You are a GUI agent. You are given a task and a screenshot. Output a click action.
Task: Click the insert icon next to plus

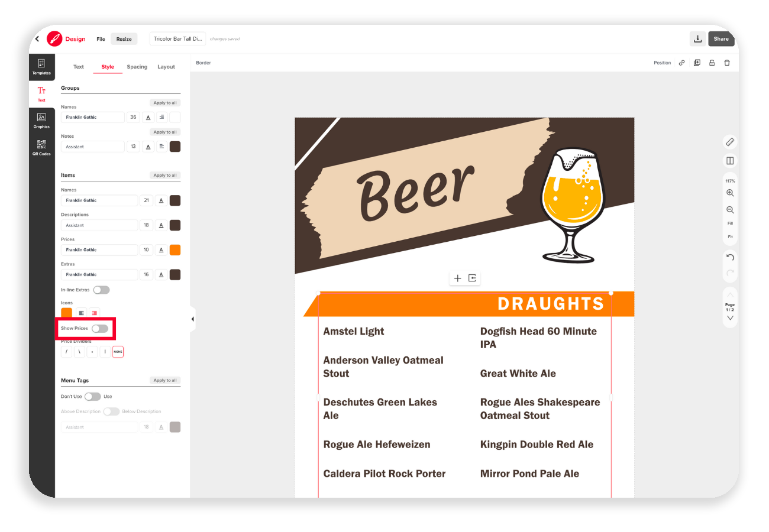point(472,278)
